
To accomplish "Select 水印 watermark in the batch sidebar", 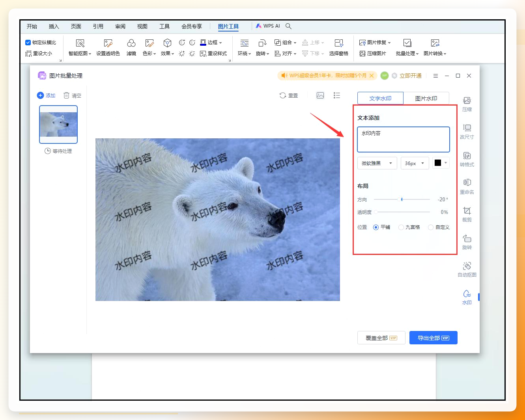I will pyautogui.click(x=467, y=297).
